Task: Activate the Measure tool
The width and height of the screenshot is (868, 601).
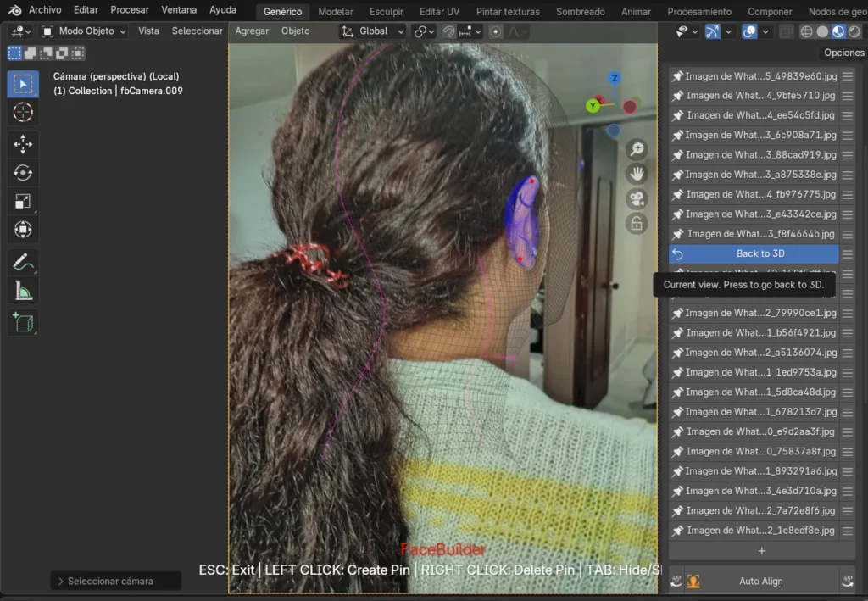Action: click(x=23, y=292)
